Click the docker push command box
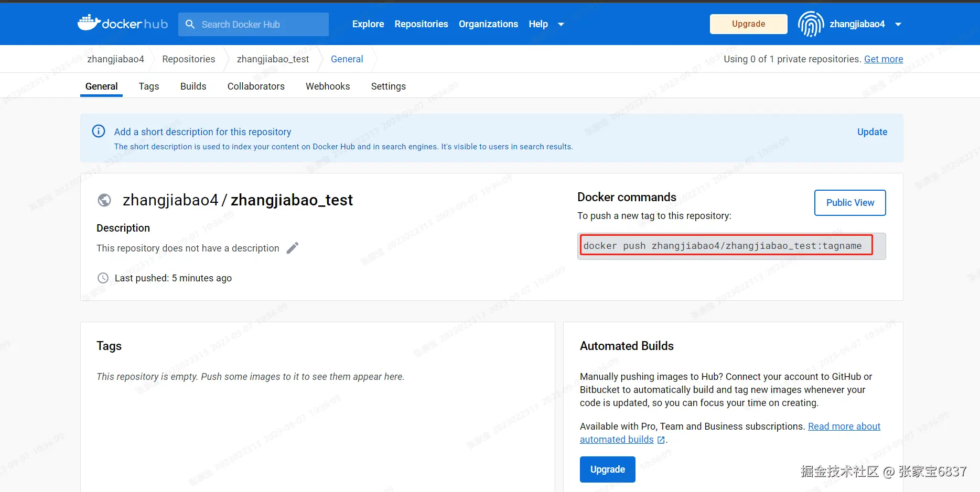The width and height of the screenshot is (980, 492). 731,246
